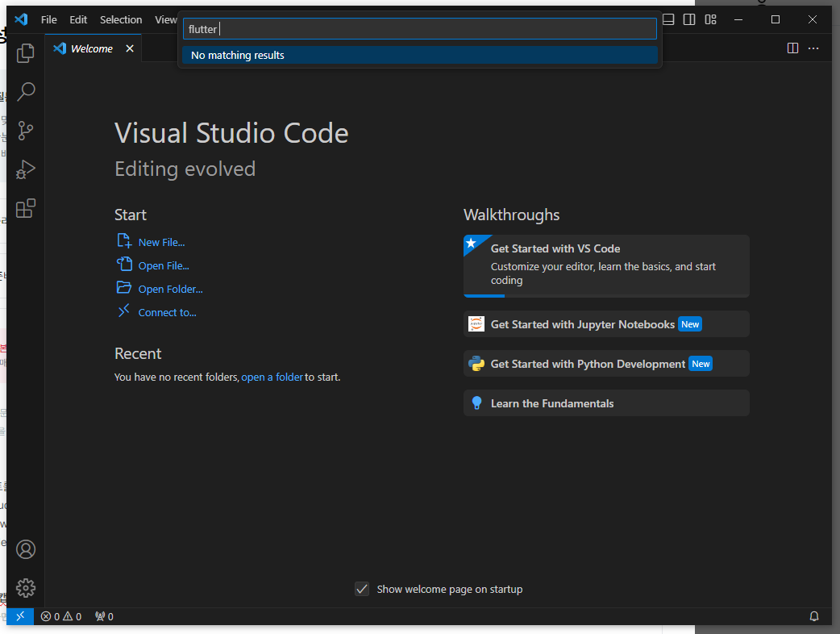
Task: Select the Welcome tab
Action: coord(92,48)
